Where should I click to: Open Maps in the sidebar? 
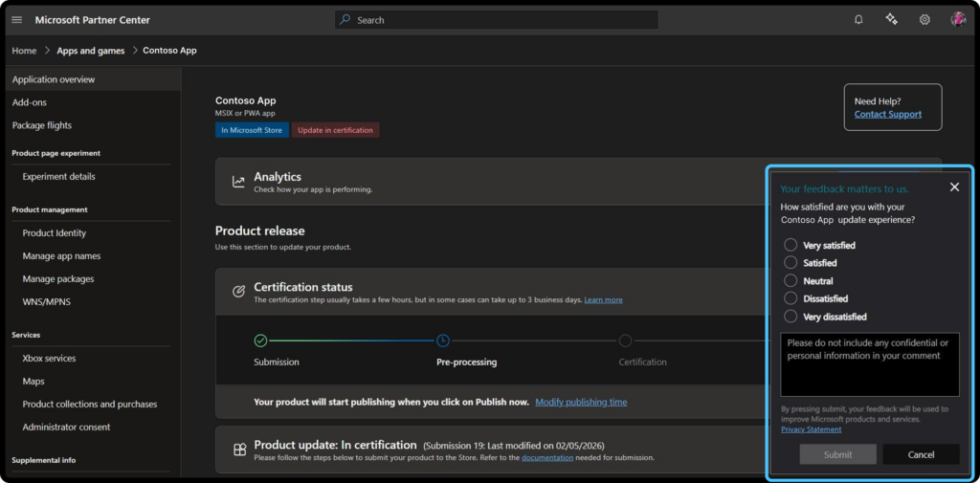point(33,382)
